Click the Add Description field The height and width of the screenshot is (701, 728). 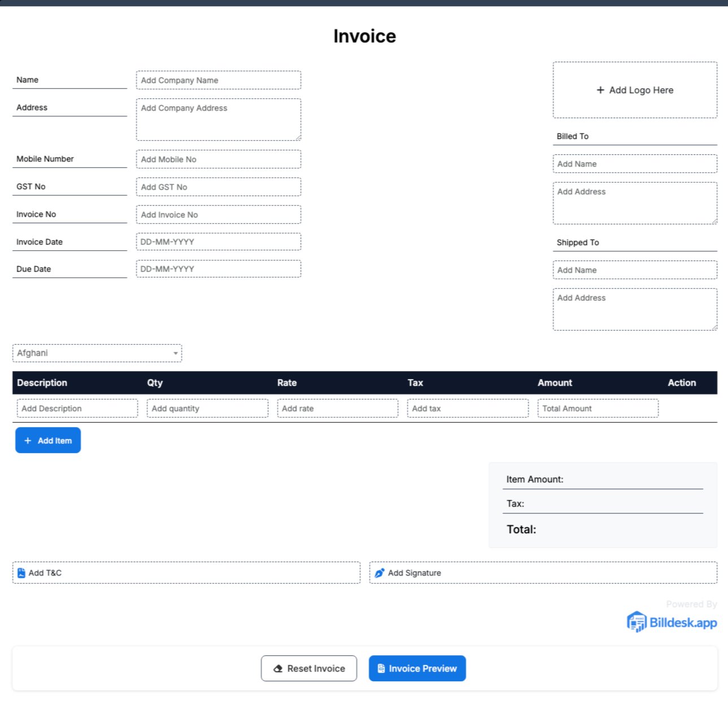tap(77, 408)
